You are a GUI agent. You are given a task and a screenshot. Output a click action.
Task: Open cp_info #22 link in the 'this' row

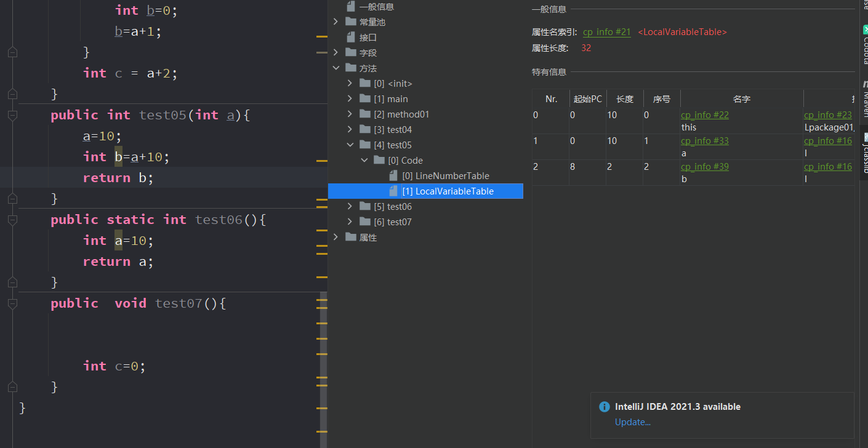pyautogui.click(x=705, y=115)
